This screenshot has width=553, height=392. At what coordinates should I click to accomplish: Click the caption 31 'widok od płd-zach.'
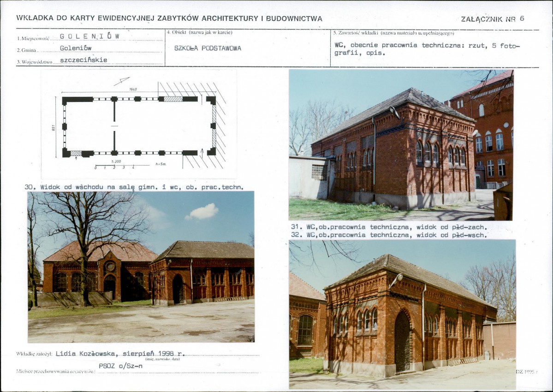pyautogui.click(x=389, y=227)
